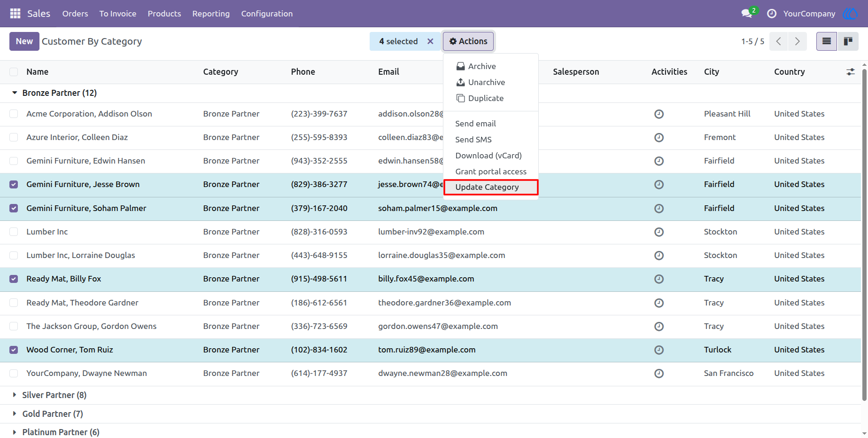This screenshot has height=438, width=868.
Task: Uncheck Ready Mat, Billy Fox
Action: pos(14,279)
